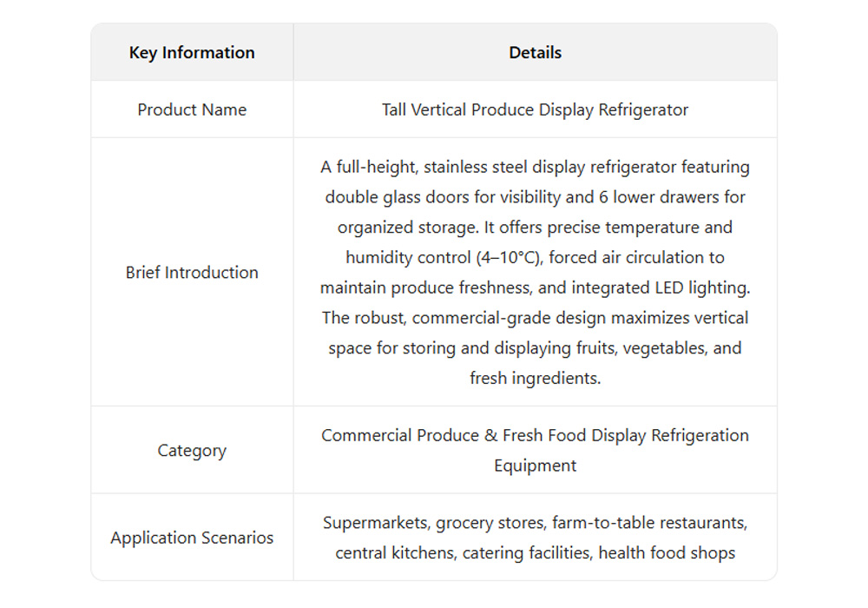Select the Product Name row label
868x608 pixels.
(x=192, y=109)
